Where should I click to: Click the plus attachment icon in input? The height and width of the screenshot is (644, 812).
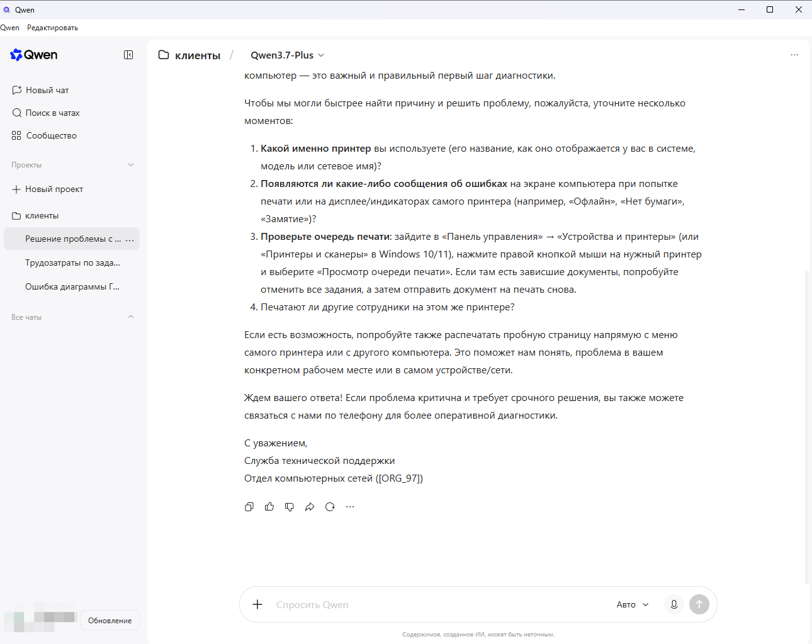pos(257,604)
